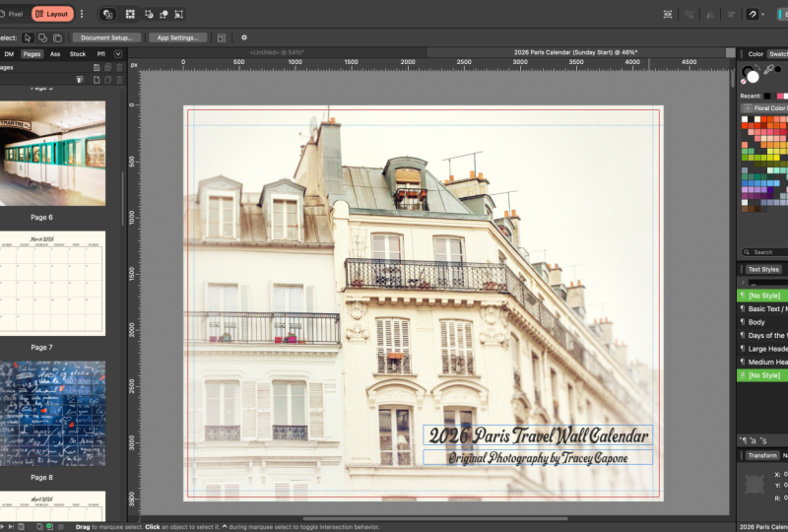Delete selected page trash icon in Pages panel
Image resolution: width=788 pixels, height=532 pixels.
click(x=119, y=80)
